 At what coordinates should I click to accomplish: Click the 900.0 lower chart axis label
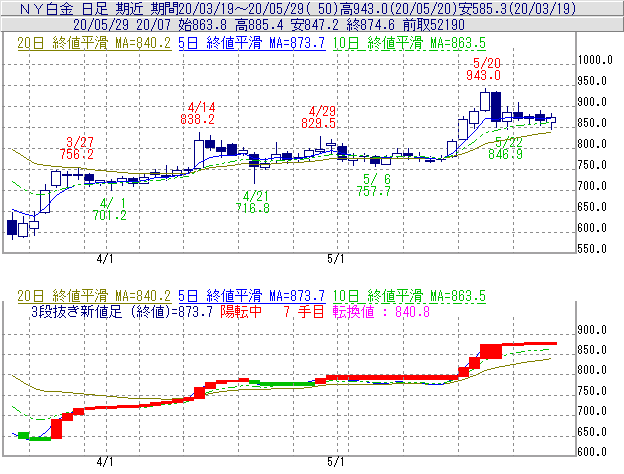(x=592, y=330)
